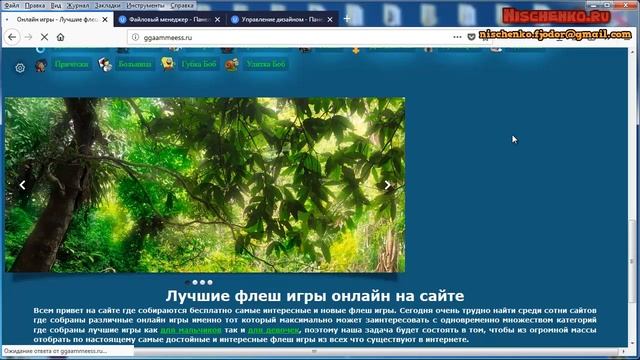Click the snail icon beside Улитка Боб
The image size is (640, 360).
[231, 64]
